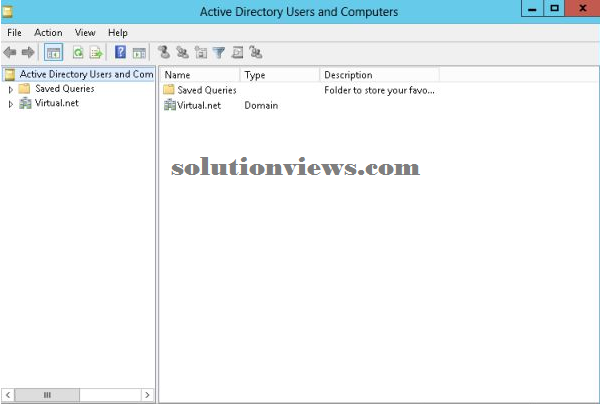The width and height of the screenshot is (600, 404).
Task: Click the Add to group toolbar icon
Action: 256,52
